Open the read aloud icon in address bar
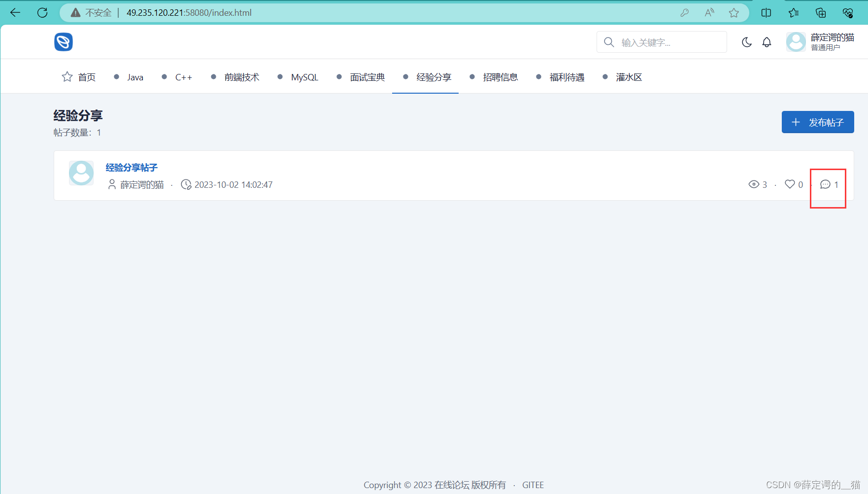The image size is (868, 494). point(709,13)
